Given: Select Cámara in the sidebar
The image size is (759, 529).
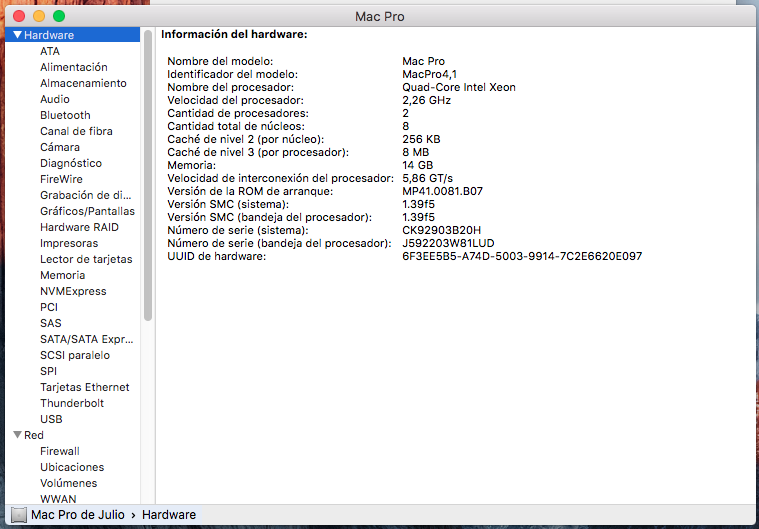Looking at the screenshot, I should pyautogui.click(x=60, y=147).
